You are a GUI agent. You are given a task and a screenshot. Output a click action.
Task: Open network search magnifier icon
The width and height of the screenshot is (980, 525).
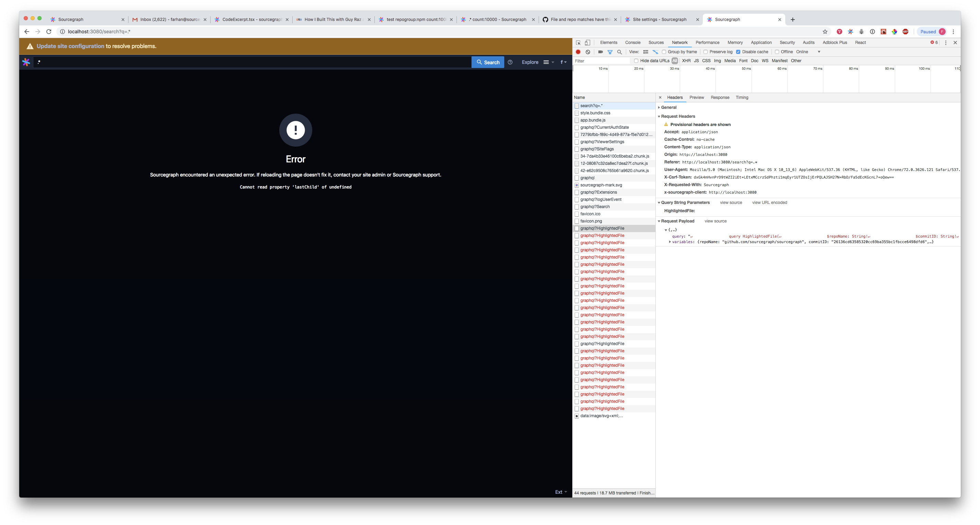coord(619,52)
